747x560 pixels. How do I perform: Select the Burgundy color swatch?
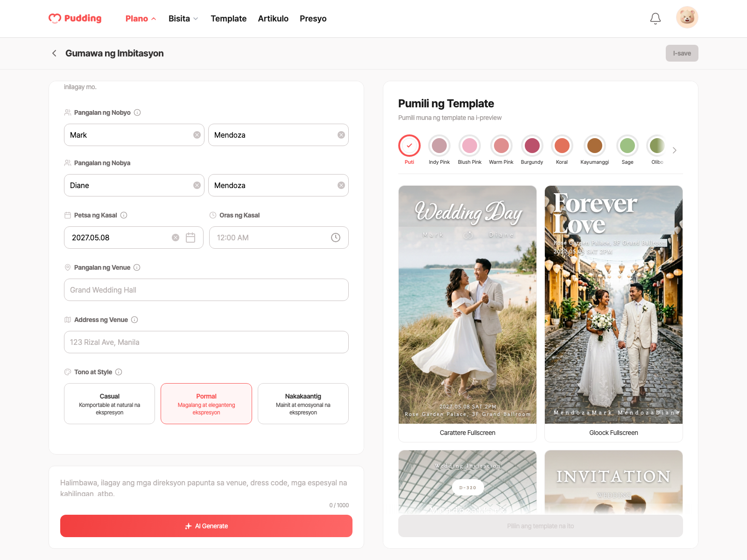tap(532, 146)
